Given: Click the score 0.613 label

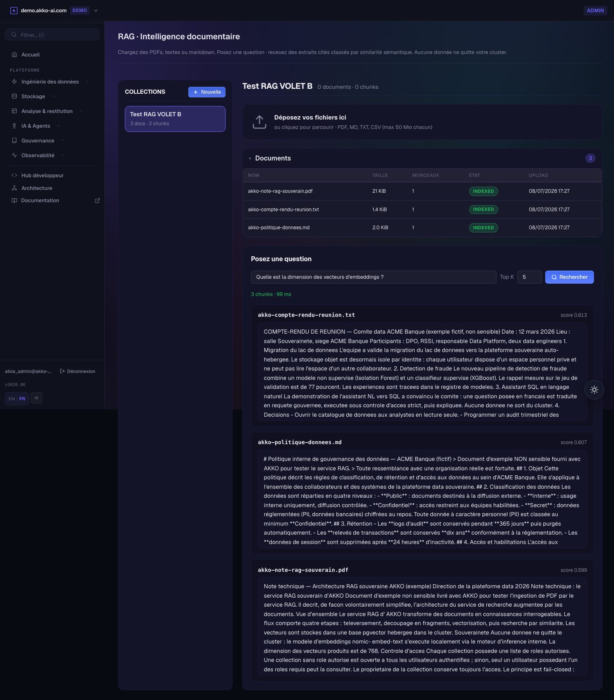Looking at the screenshot, I should [573, 315].
